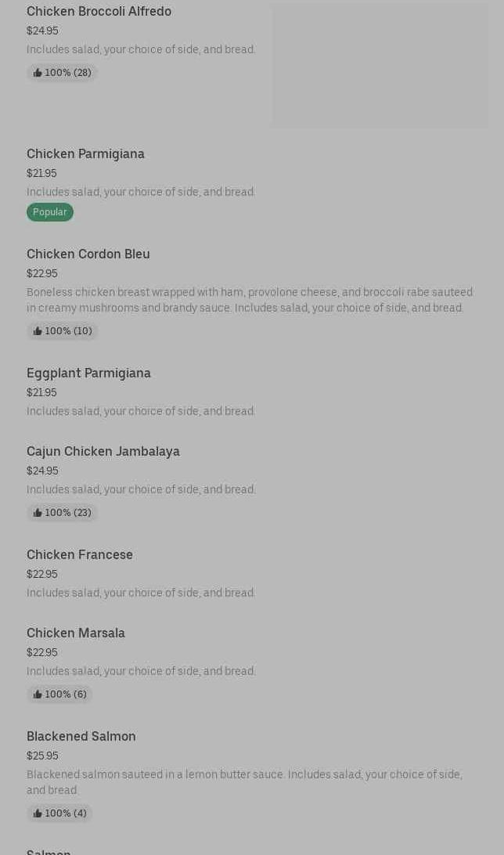This screenshot has height=855, width=504.
Task: Click thumbs-up icon under Blackened Salmon
Action: [x=38, y=814]
